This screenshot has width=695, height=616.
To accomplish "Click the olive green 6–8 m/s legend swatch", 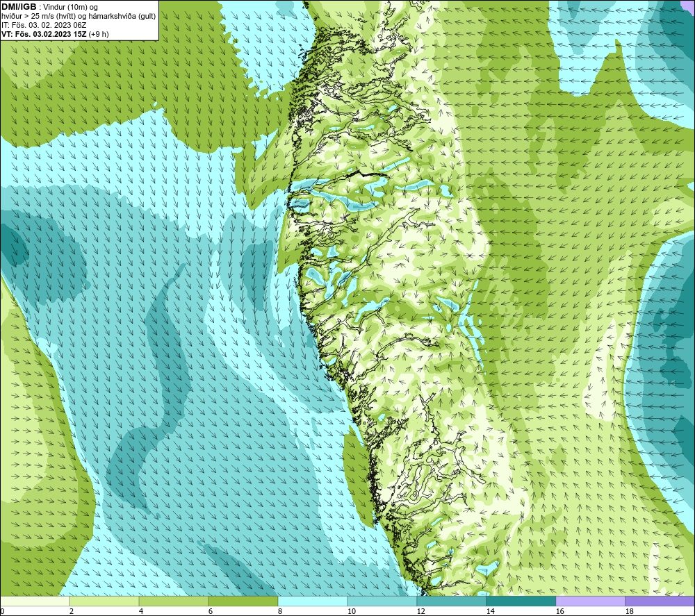I will pos(243,601).
